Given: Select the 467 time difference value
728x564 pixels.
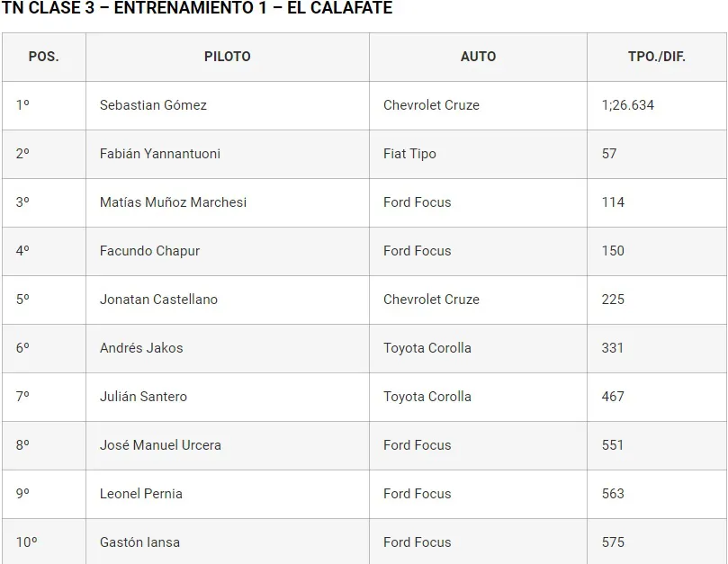Looking at the screenshot, I should (x=613, y=397).
